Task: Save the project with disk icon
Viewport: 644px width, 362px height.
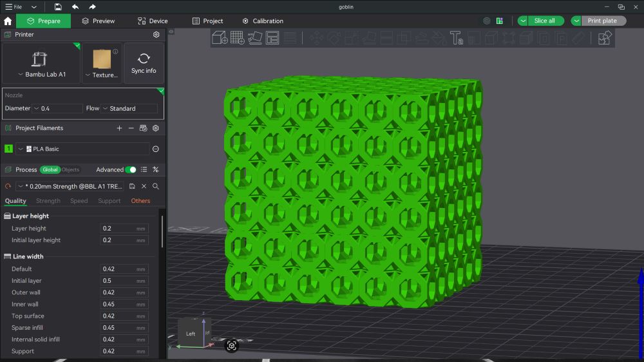Action: (58, 6)
